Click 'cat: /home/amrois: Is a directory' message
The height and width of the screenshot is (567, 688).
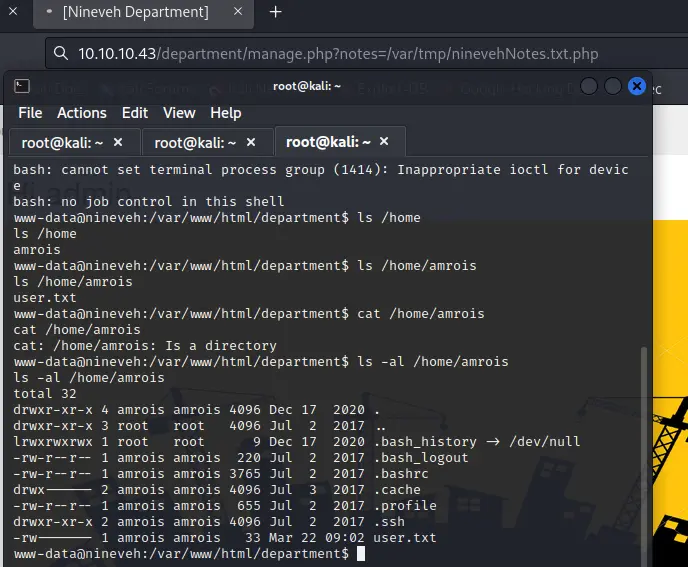(x=145, y=346)
